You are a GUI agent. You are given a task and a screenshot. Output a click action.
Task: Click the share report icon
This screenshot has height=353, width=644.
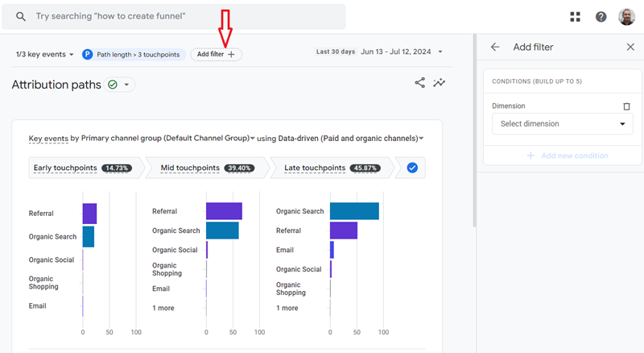tap(419, 83)
